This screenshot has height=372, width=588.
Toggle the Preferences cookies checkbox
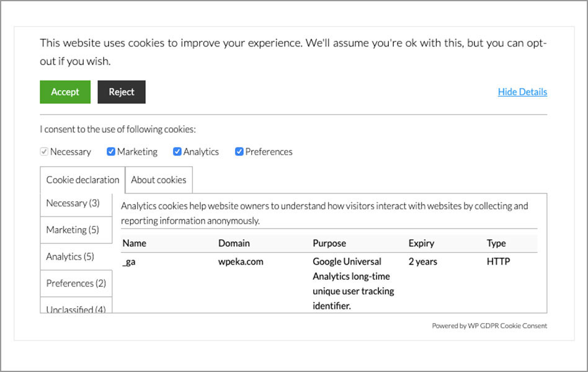(x=239, y=151)
